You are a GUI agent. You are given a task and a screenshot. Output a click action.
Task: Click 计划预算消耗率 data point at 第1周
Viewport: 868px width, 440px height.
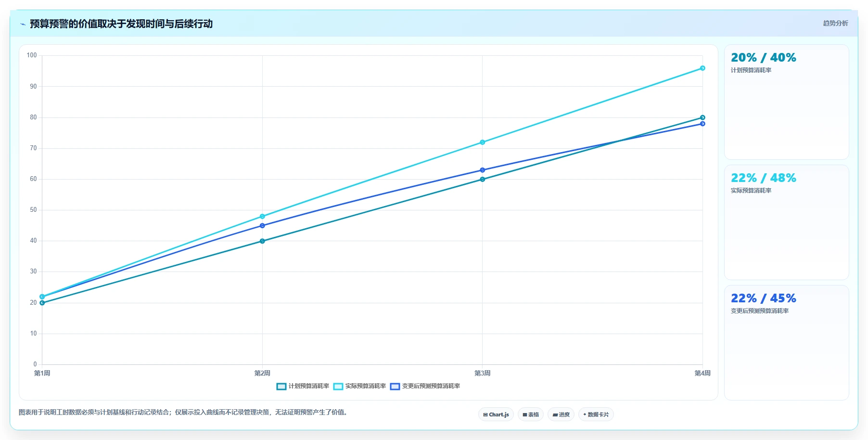click(42, 303)
